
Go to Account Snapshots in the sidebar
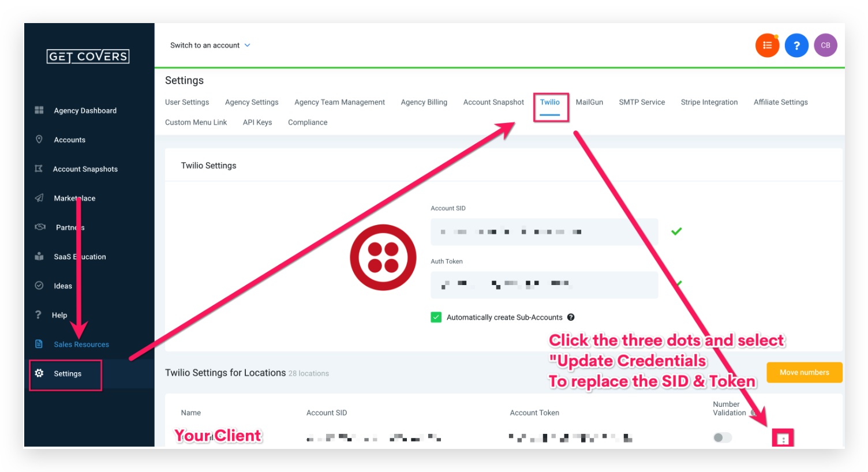point(85,169)
